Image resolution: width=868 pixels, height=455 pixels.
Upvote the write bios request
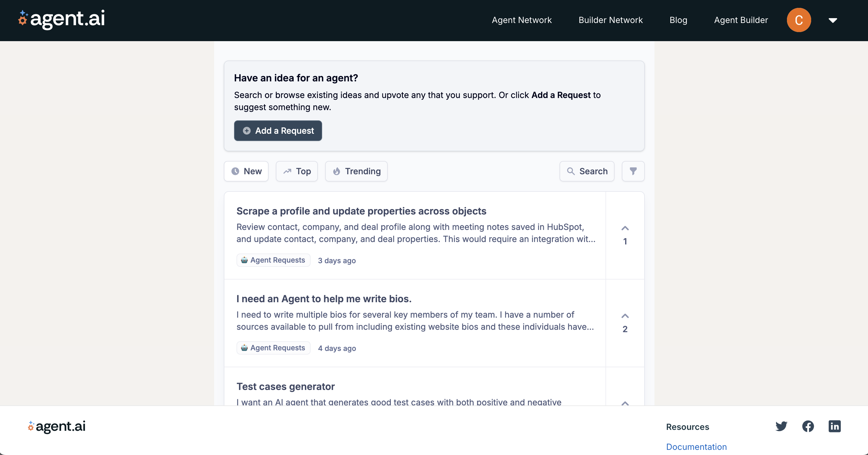(x=625, y=316)
